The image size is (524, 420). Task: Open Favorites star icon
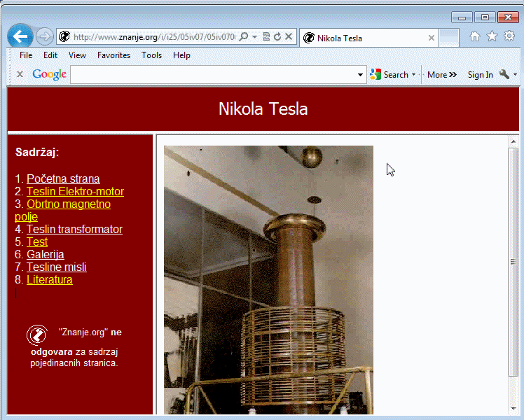(x=492, y=36)
